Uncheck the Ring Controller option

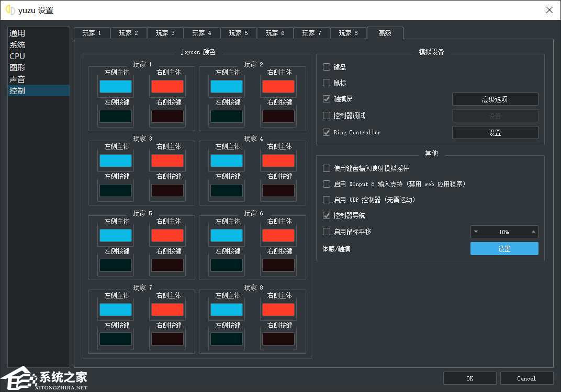coord(327,132)
